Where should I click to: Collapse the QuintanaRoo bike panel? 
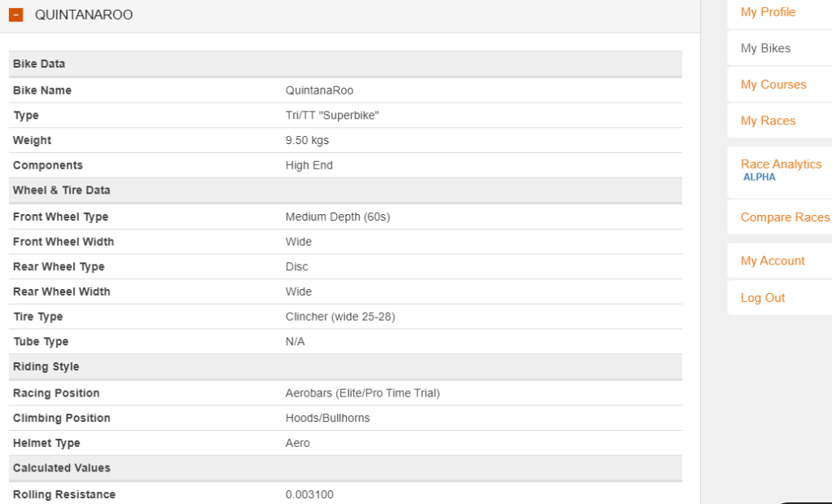pos(15,15)
